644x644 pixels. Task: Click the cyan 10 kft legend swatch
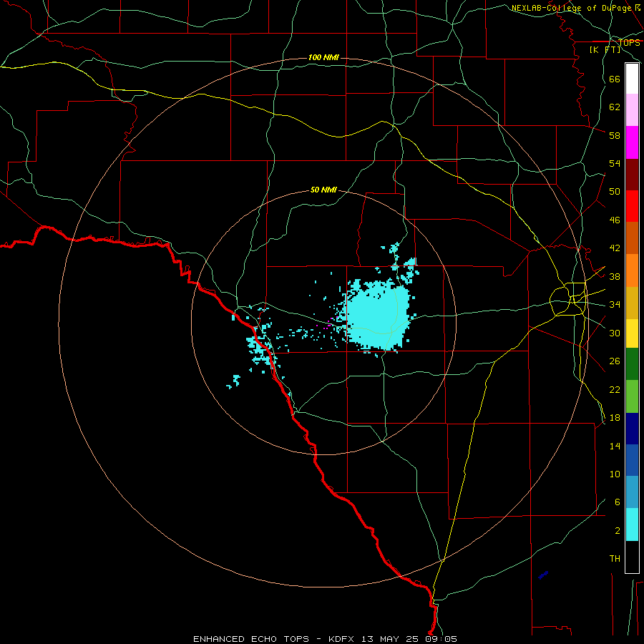click(632, 525)
